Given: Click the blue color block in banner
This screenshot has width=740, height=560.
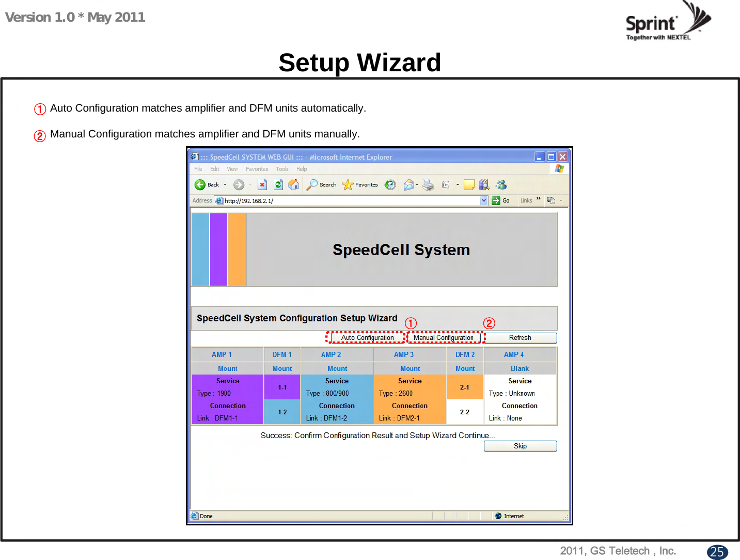Looking at the screenshot, I should click(x=200, y=250).
